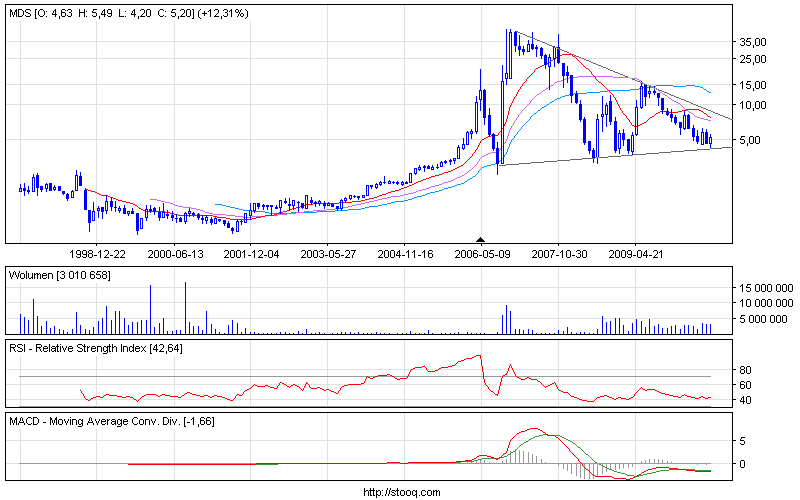This screenshot has width=800, height=500.
Task: Click the 2001-12-04 date label
Action: point(252,254)
